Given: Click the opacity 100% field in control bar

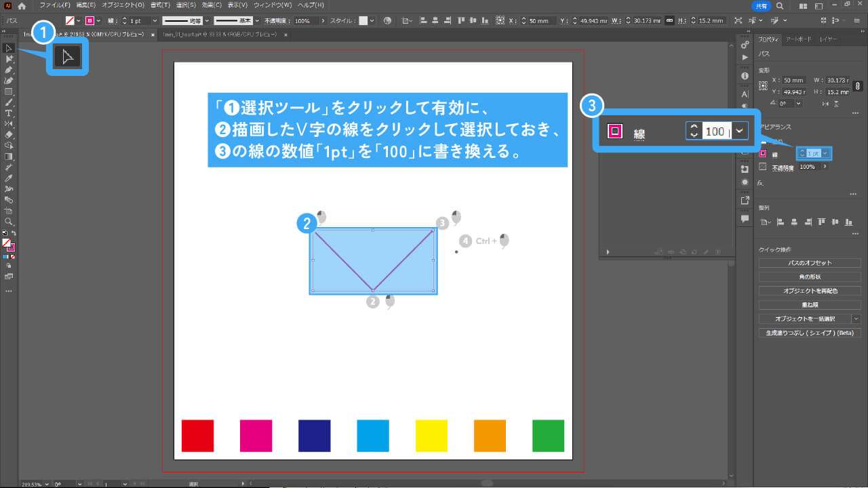Looking at the screenshot, I should tap(305, 21).
